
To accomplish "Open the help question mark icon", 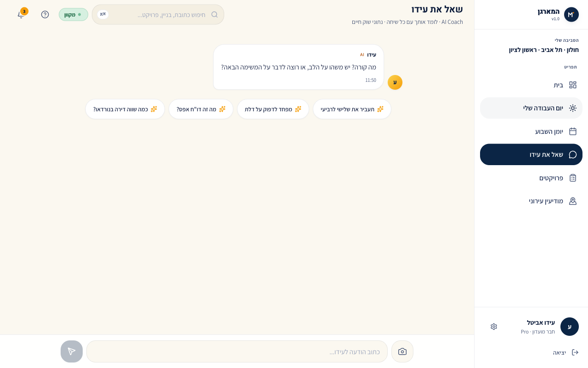I will click(45, 14).
